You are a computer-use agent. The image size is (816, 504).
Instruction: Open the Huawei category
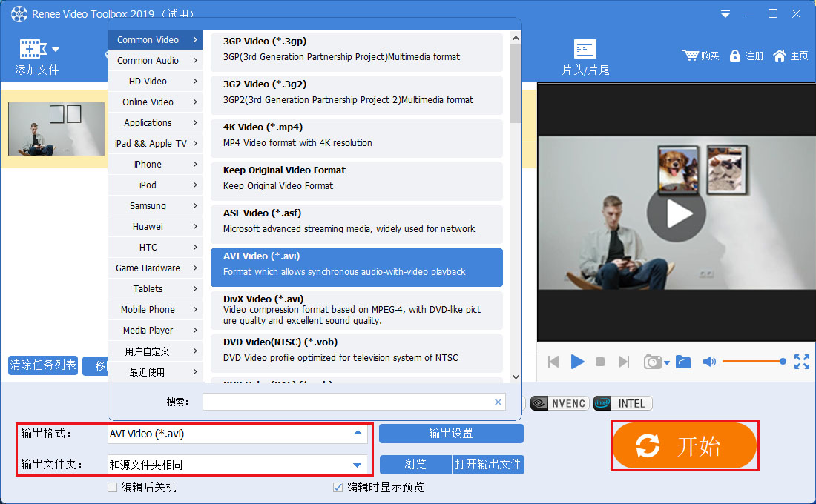pos(155,227)
